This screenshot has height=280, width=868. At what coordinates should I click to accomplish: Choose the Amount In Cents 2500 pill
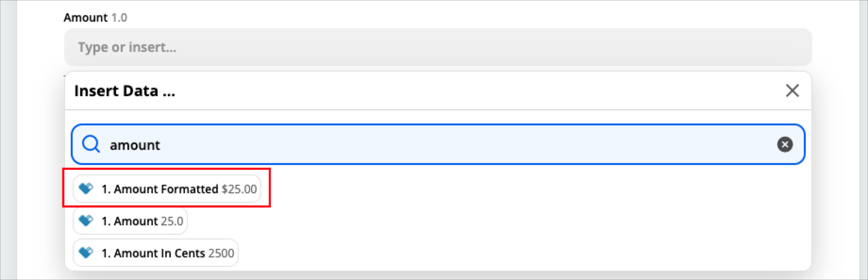pyautogui.click(x=156, y=253)
